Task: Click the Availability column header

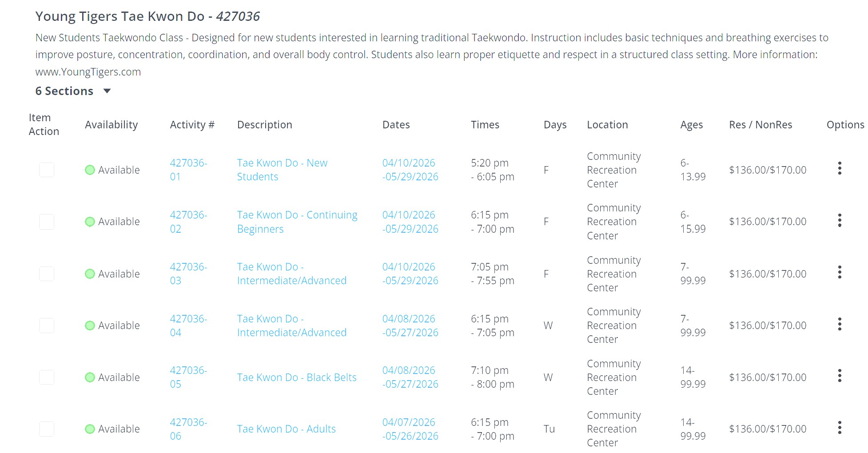Action: tap(111, 125)
